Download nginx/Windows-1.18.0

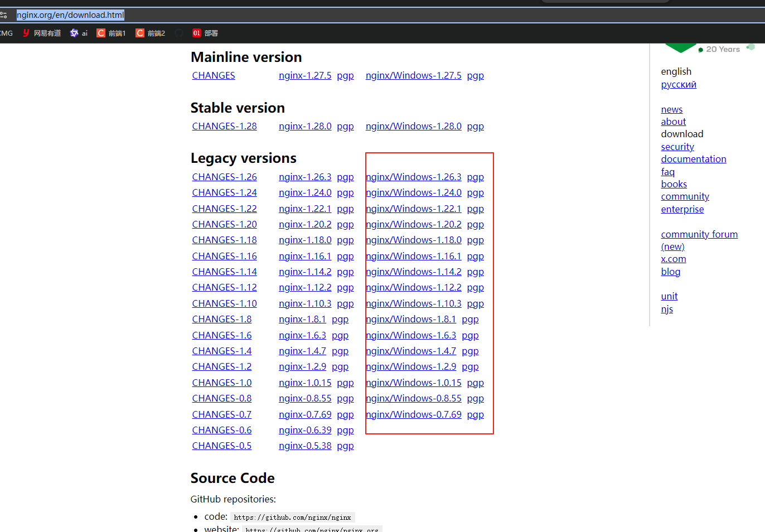(414, 240)
